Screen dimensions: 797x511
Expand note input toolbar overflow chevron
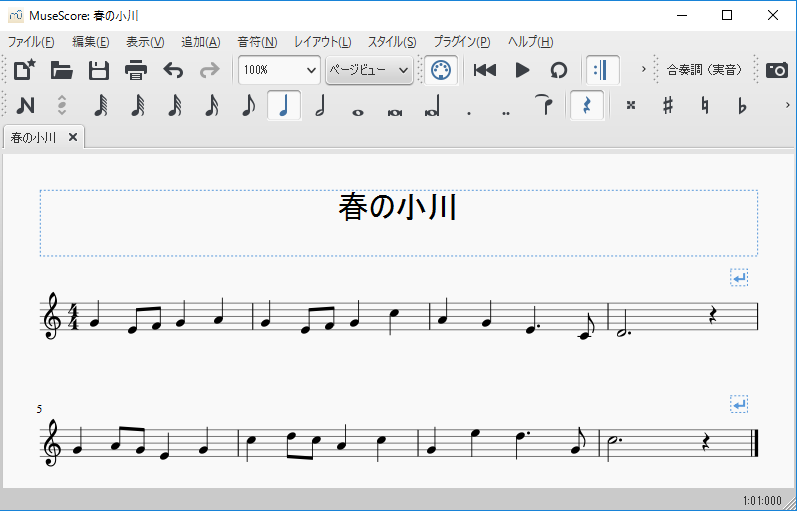[788, 105]
